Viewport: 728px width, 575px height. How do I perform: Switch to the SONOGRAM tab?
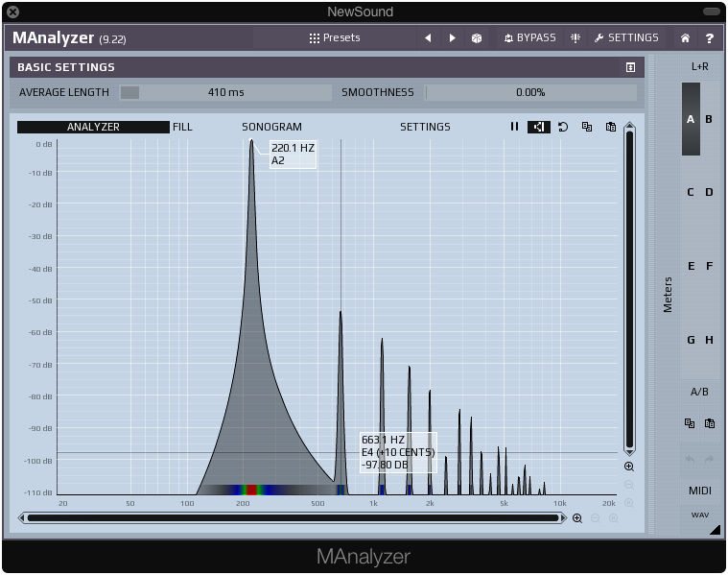tap(271, 127)
